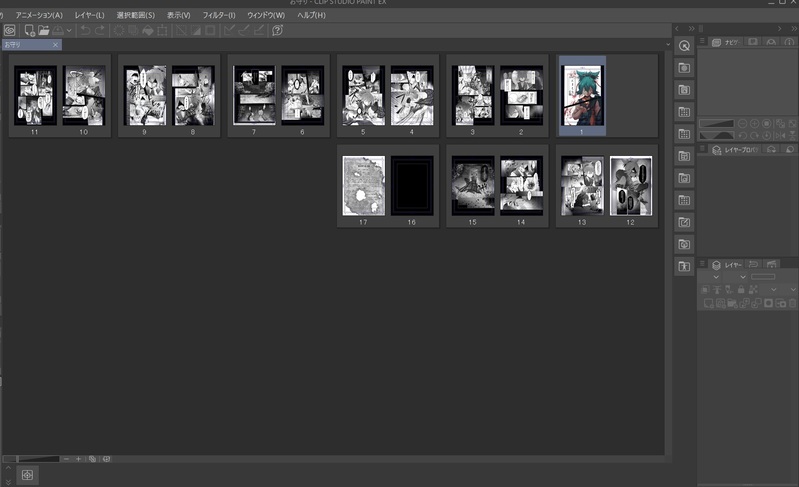Switch to the レイヤー palette tab
Viewport: 799px width, 487px height.
[x=727, y=265]
